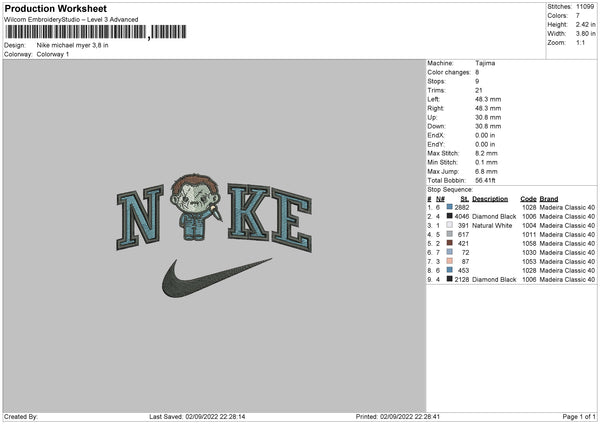
Task: Click the blue swatch in stop row 1
Action: [x=450, y=207]
